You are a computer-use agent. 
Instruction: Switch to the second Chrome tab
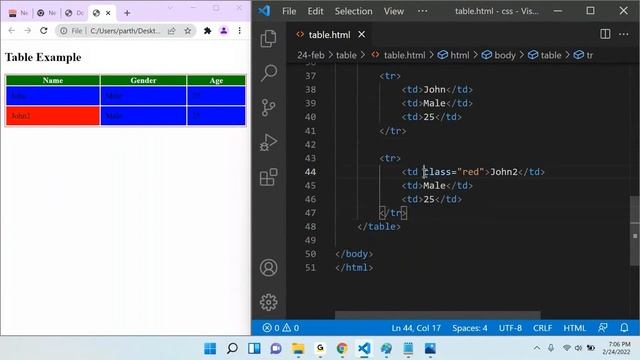coord(46,13)
